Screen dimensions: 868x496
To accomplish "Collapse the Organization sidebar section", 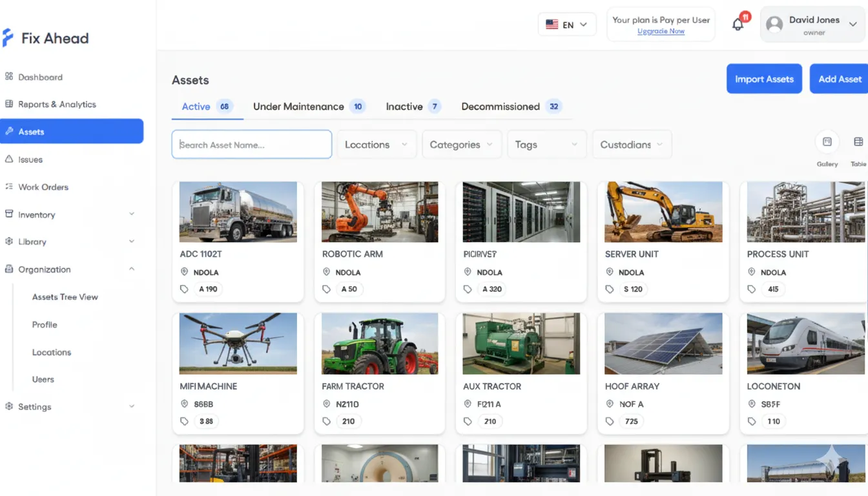I will [132, 269].
